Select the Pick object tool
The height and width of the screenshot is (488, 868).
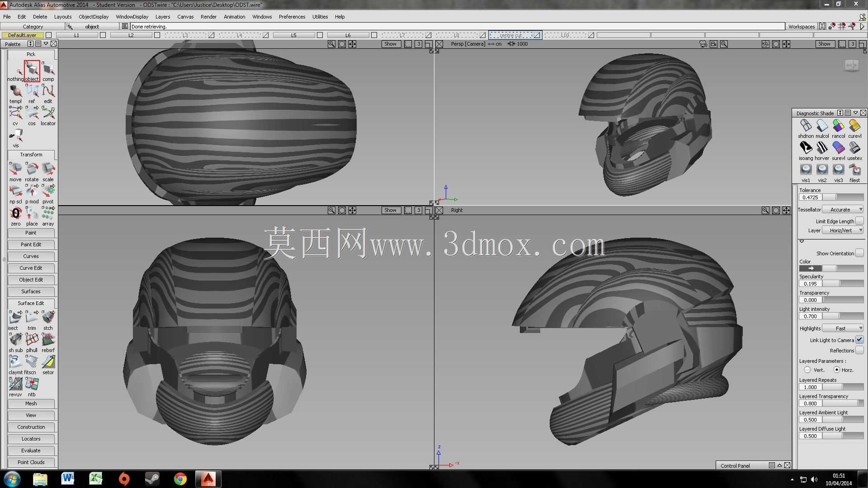32,71
